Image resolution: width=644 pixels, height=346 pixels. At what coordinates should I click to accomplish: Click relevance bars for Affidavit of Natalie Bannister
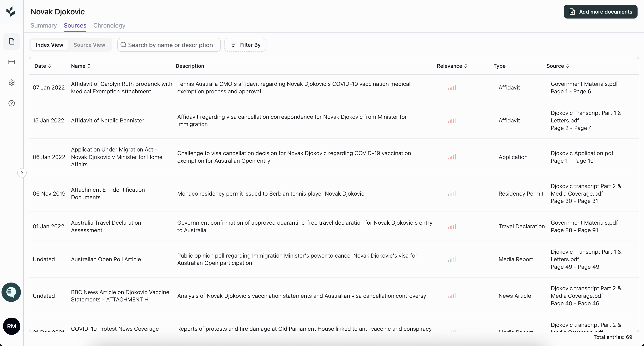click(452, 121)
